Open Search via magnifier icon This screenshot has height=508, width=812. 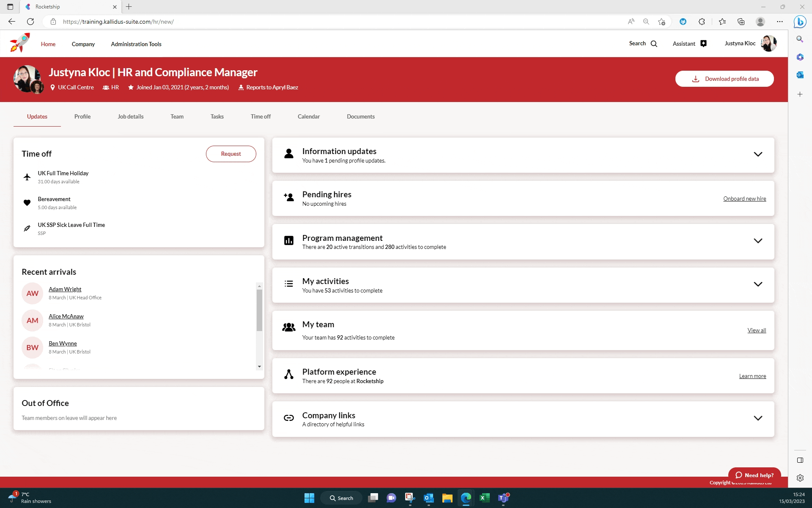(654, 44)
